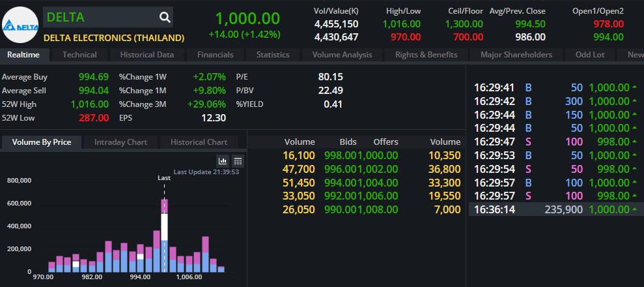Image resolution: width=644 pixels, height=287 pixels.
Task: Open the Realtime tab
Action: (x=23, y=55)
